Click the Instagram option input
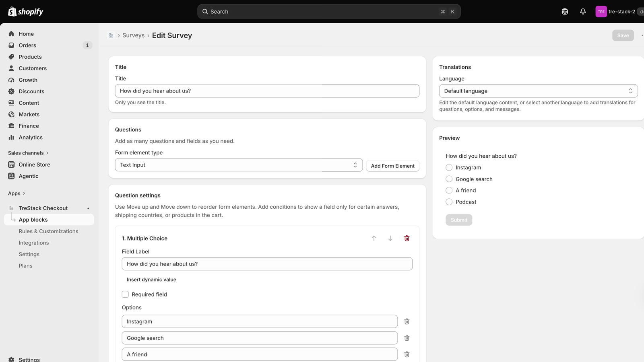644x362 pixels. 260,321
